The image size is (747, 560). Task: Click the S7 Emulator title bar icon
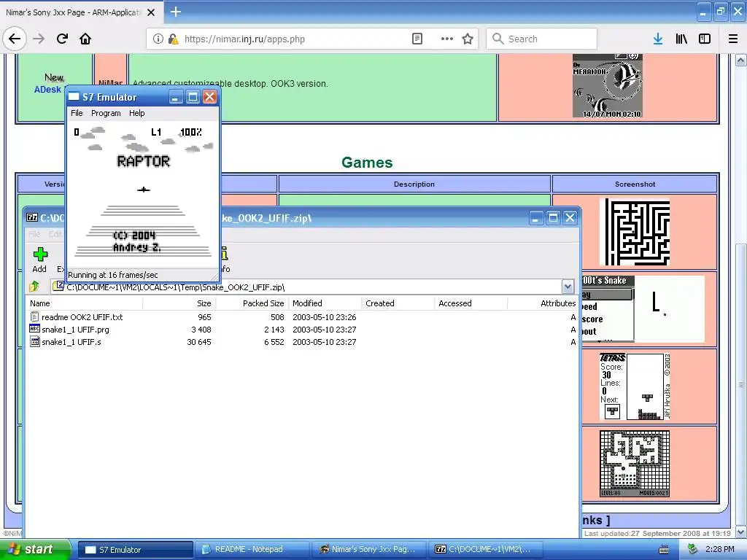pyautogui.click(x=74, y=97)
